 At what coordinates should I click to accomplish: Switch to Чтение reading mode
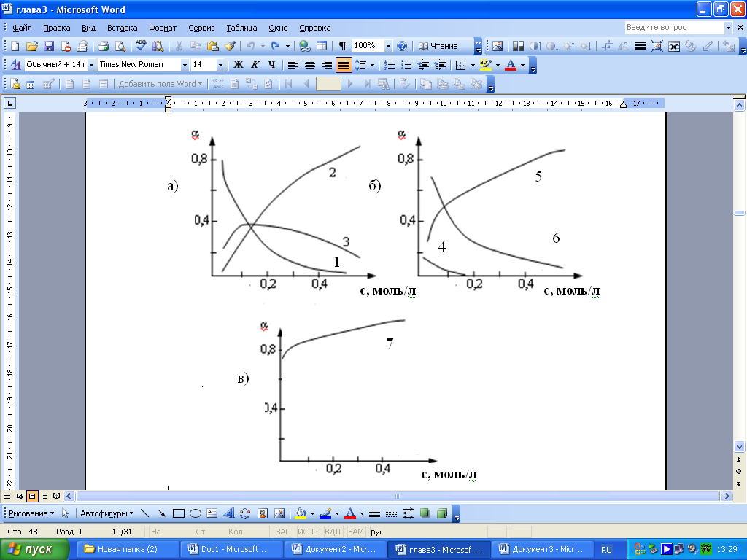point(438,46)
